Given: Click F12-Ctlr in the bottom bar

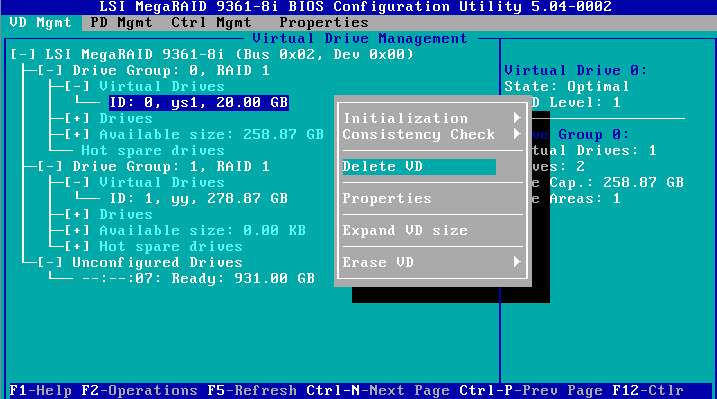Looking at the screenshot, I should (648, 390).
